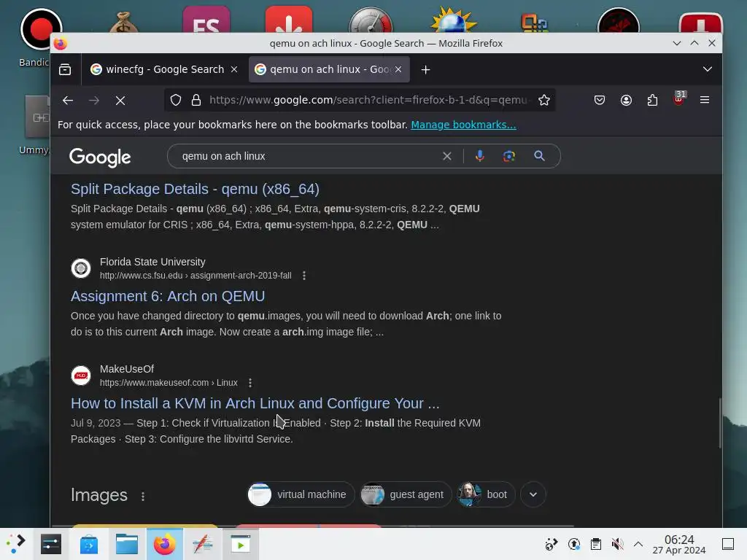The width and height of the screenshot is (747, 560).
Task: Go back to the previous page
Action: click(68, 101)
